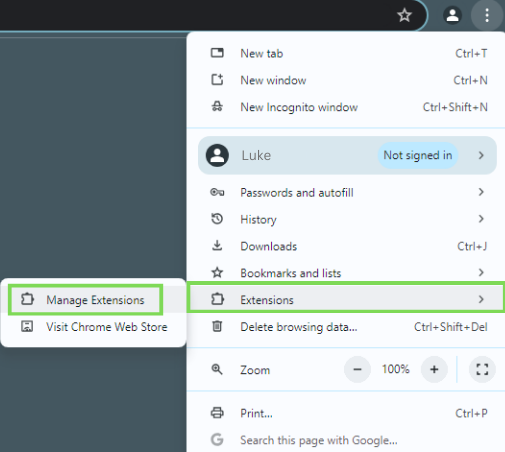Bookmark this page with the star icon
Screen dimensions: 505x452
(x=404, y=15)
